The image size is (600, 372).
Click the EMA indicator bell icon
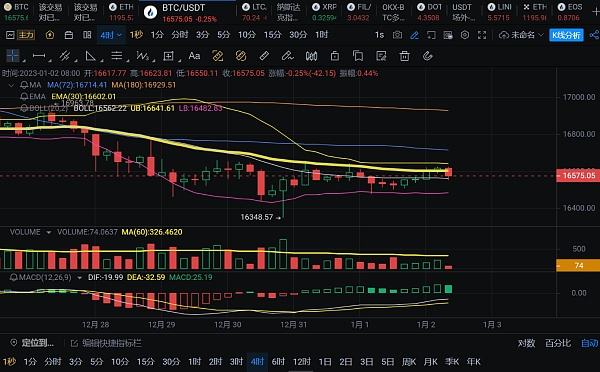point(24,96)
